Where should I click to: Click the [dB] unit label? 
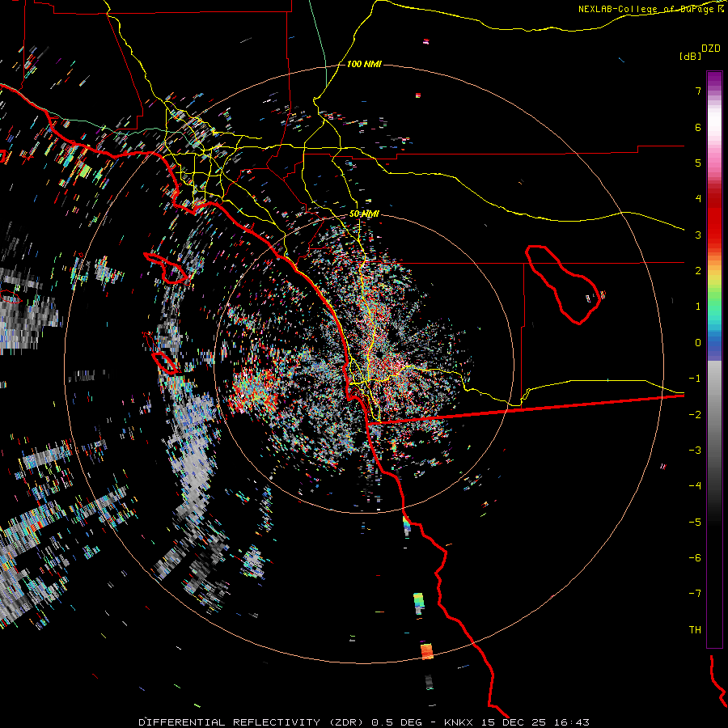point(690,56)
